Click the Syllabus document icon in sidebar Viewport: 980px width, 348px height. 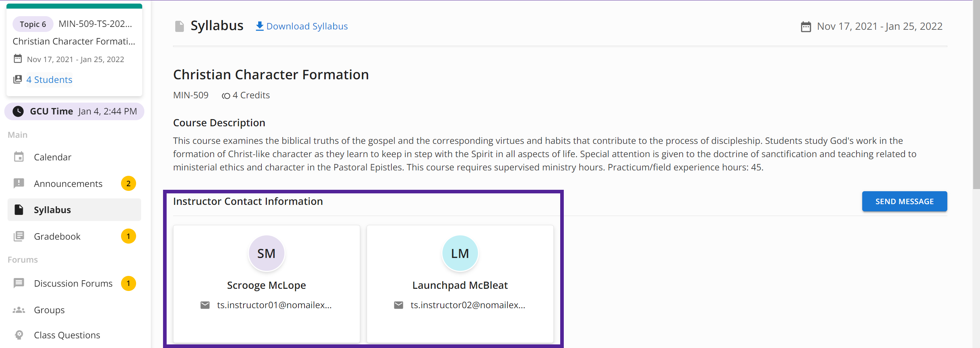click(x=19, y=210)
